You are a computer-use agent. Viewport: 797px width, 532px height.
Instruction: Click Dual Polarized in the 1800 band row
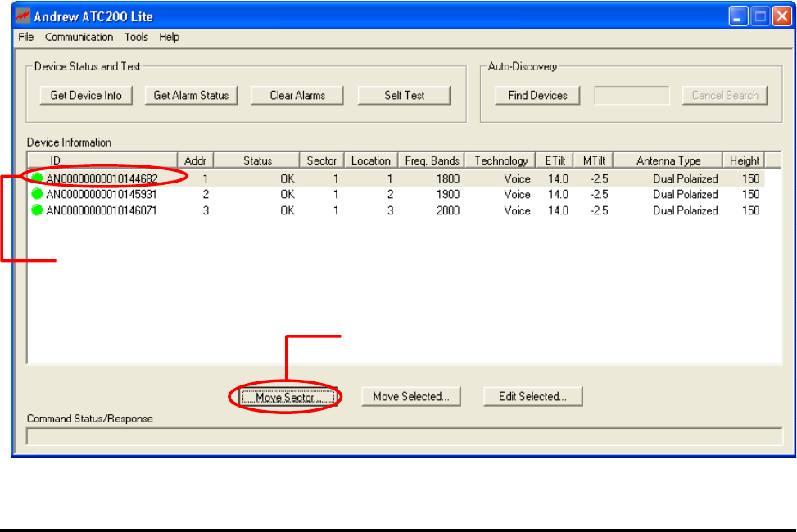pos(685,178)
